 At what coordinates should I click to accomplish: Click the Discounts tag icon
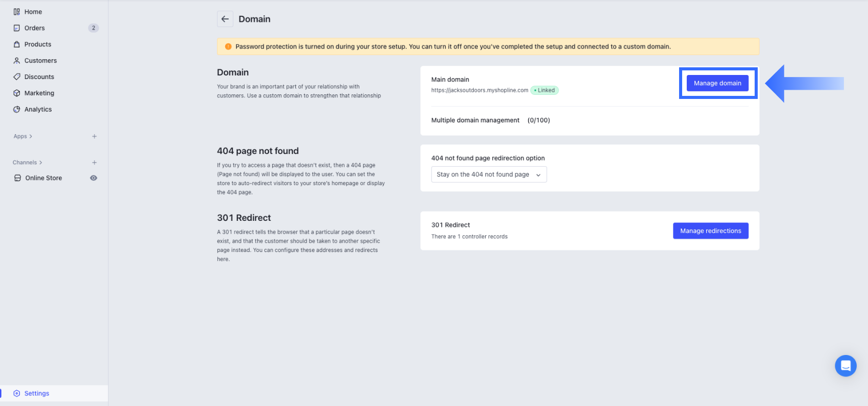17,77
